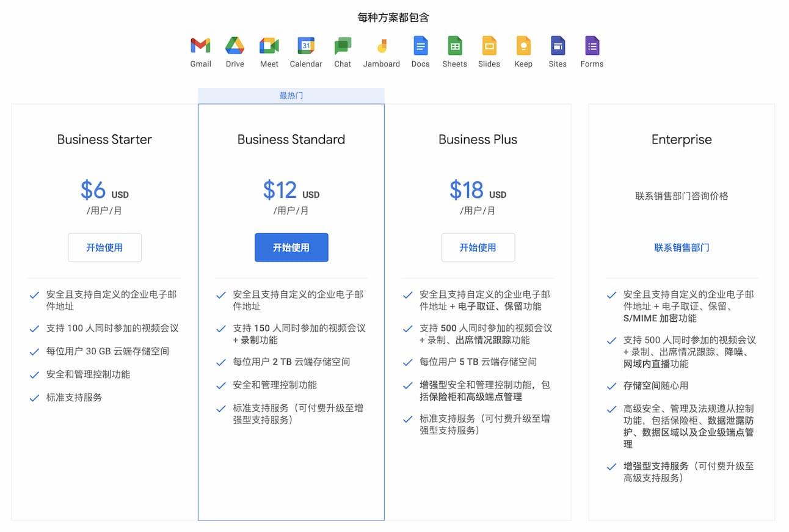
Task: Click the Google Sheets icon
Action: click(x=454, y=46)
